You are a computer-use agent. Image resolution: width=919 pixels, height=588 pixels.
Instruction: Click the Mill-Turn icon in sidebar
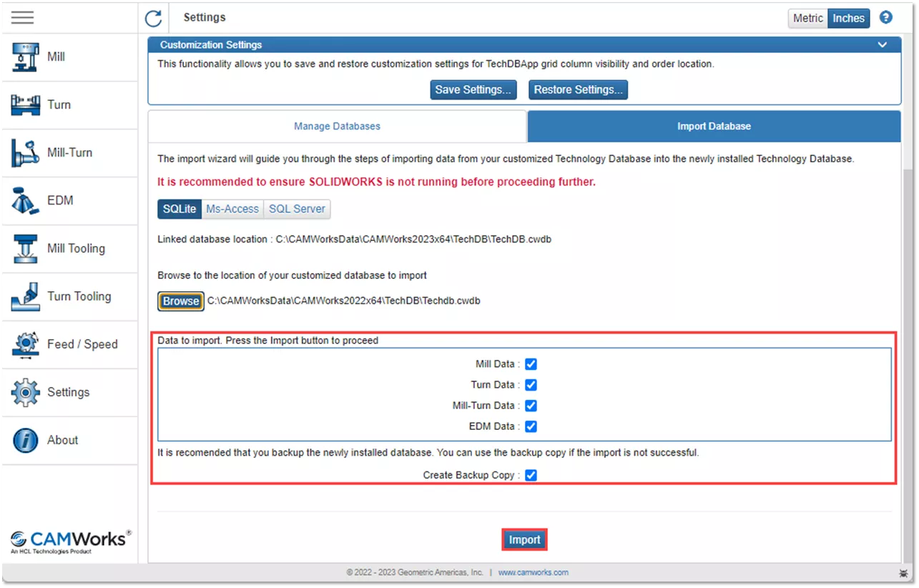[x=25, y=152]
